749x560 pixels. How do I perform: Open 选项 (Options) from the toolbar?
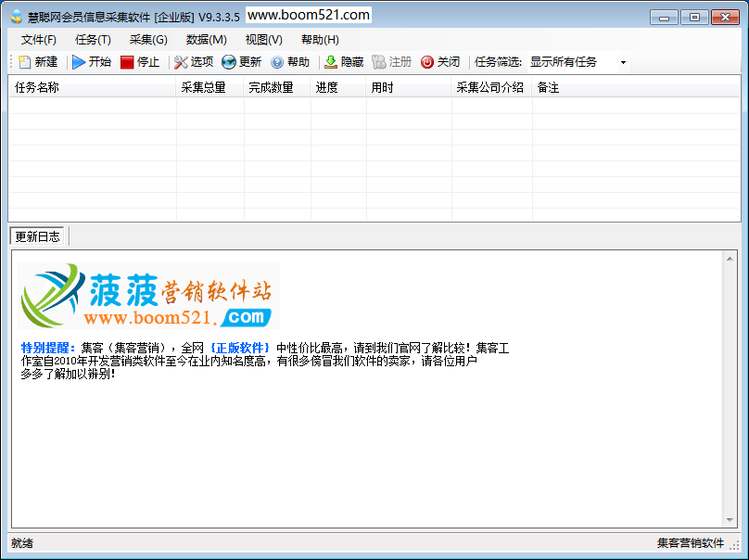pyautogui.click(x=194, y=62)
